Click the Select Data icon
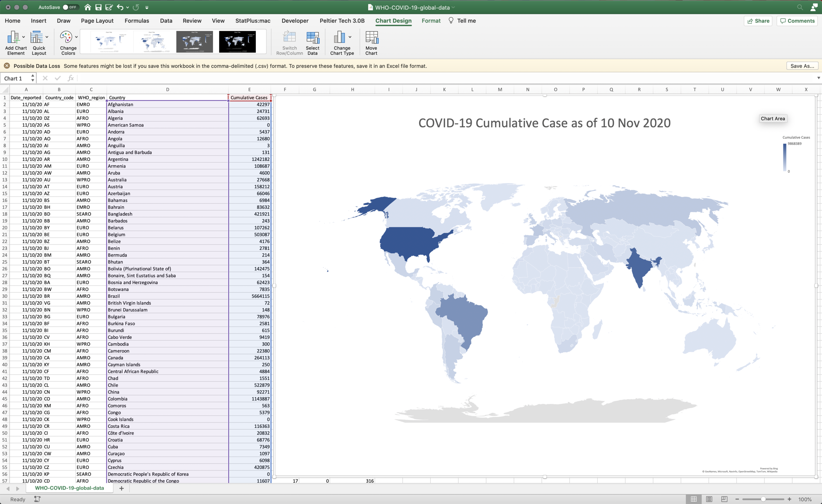The height and width of the screenshot is (504, 822). click(x=313, y=37)
